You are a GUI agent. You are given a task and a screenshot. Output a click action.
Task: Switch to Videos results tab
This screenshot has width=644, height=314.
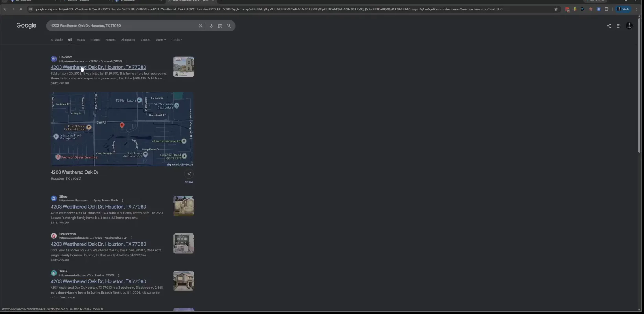click(x=145, y=40)
